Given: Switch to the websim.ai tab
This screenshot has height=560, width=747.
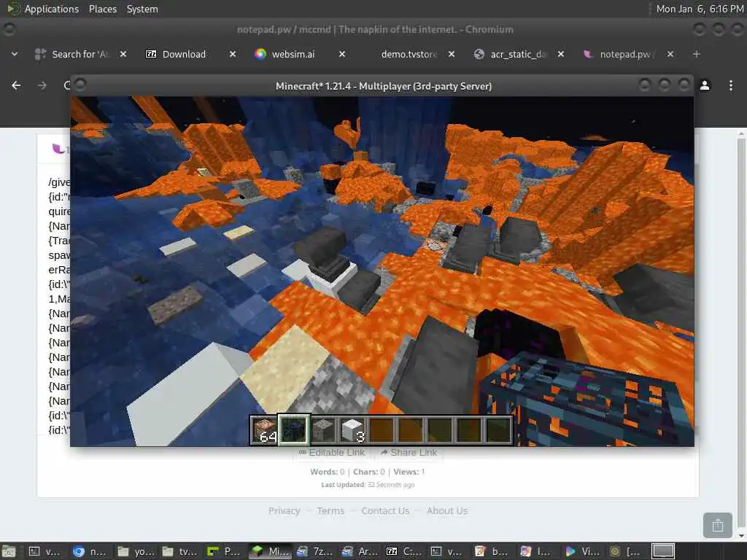Looking at the screenshot, I should click(x=293, y=54).
